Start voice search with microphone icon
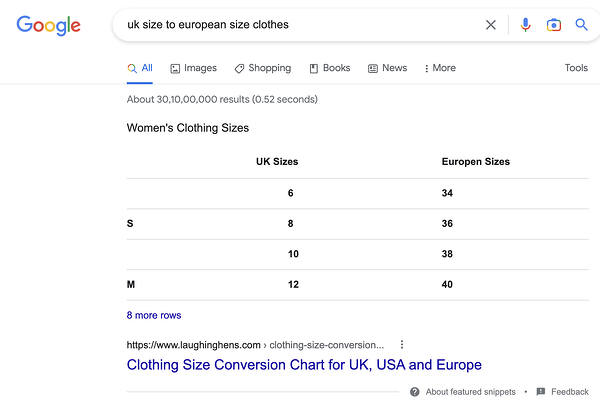Image resolution: width=600 pixels, height=400 pixels. (x=526, y=25)
